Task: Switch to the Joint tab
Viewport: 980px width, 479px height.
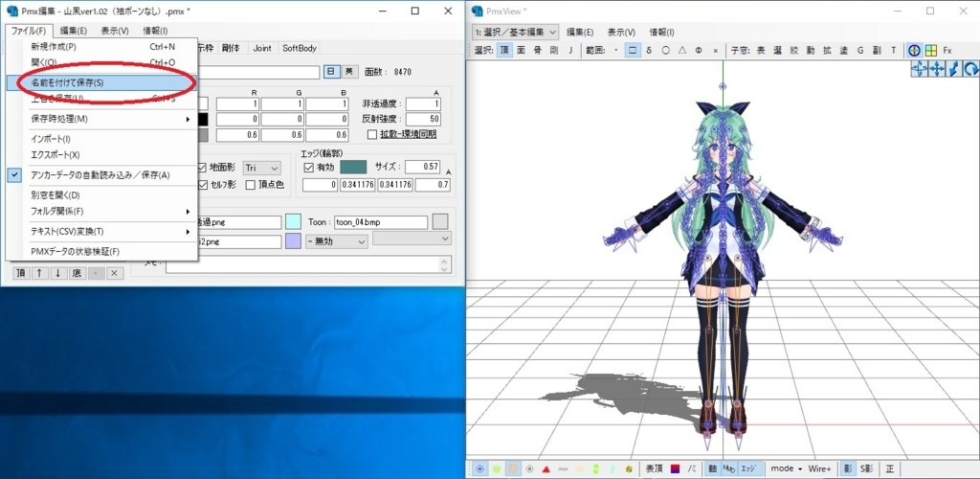Action: click(x=262, y=48)
